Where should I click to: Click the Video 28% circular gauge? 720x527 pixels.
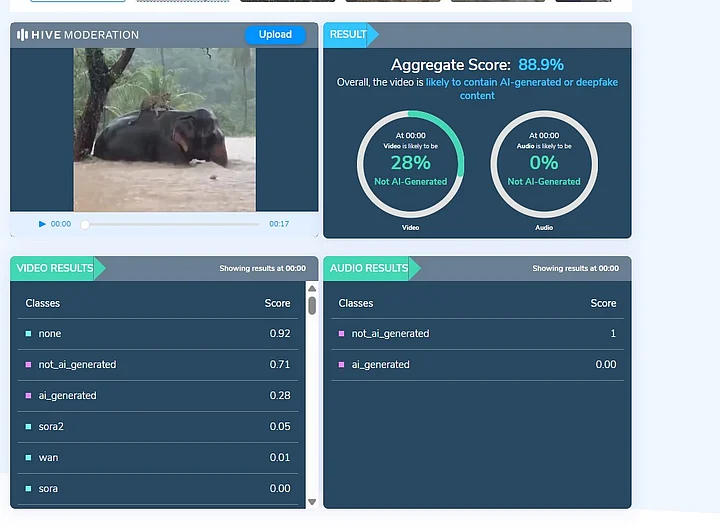point(410,163)
